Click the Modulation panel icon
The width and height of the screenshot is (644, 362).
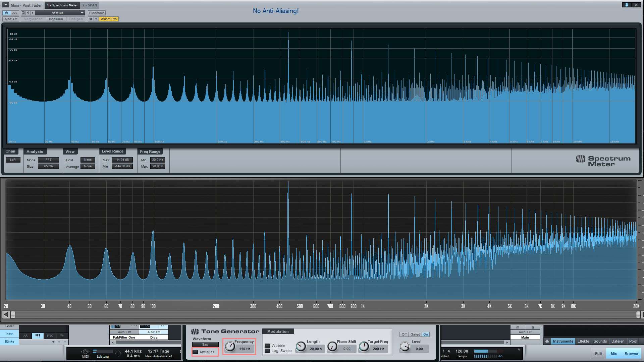coord(277,331)
